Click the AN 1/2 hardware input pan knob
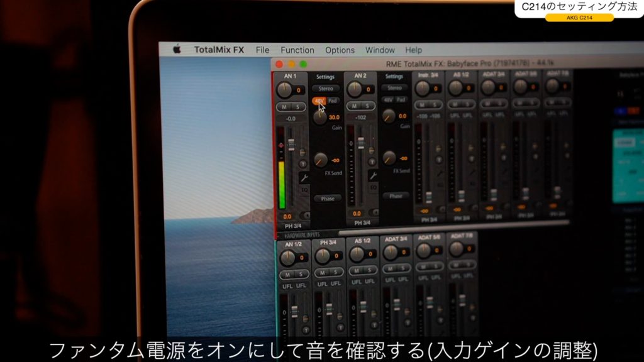Image resolution: width=644 pixels, height=362 pixels. pos(287,258)
